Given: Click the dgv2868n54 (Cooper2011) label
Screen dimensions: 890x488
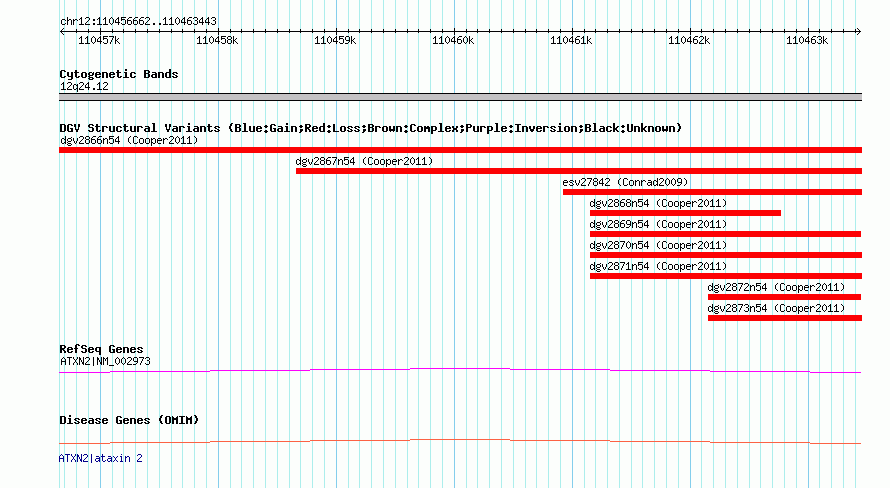Looking at the screenshot, I should (x=658, y=203).
